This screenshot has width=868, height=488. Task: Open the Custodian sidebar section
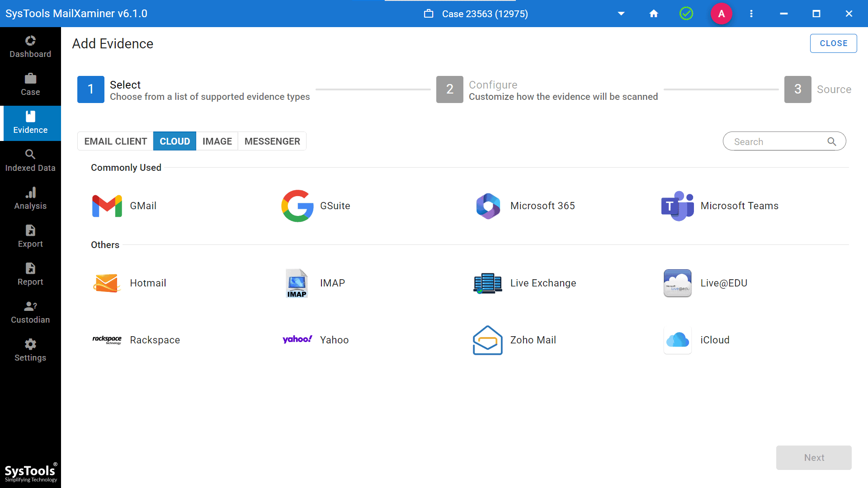tap(30, 313)
